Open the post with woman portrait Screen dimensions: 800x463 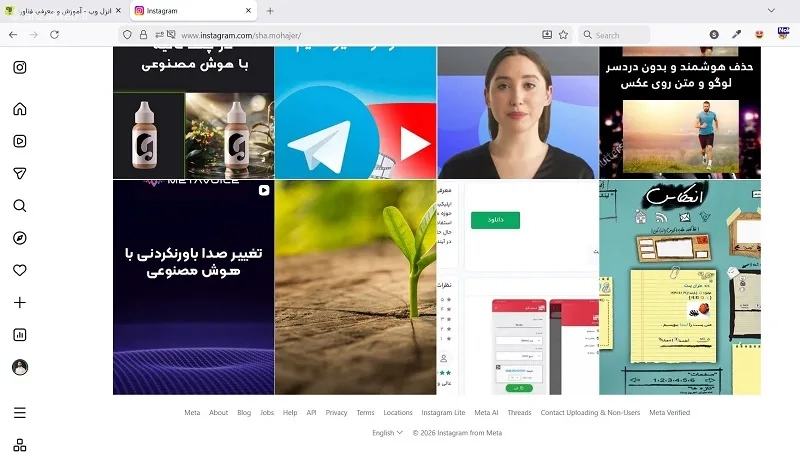518,113
